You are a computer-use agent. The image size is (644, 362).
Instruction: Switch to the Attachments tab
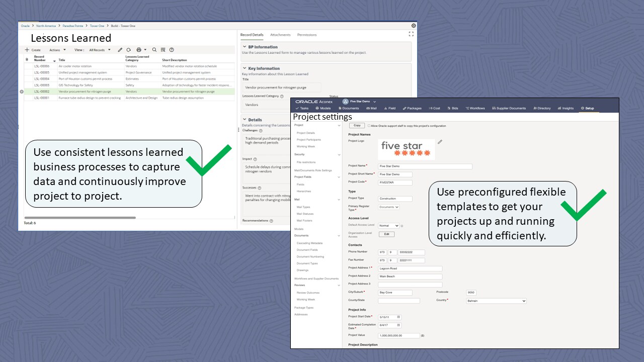click(x=280, y=35)
